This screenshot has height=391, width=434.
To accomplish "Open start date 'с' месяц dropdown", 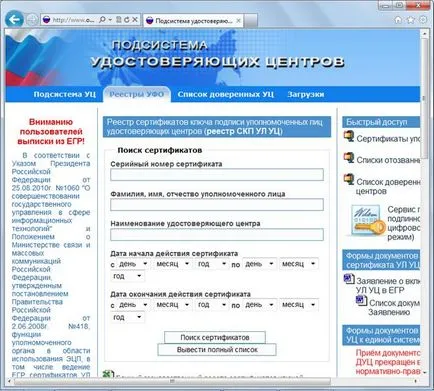I will [173, 264].
